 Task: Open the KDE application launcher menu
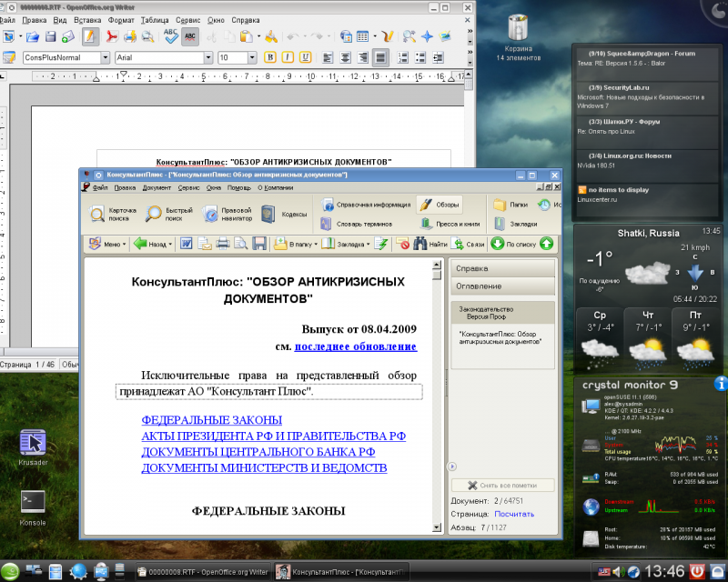pyautogui.click(x=10, y=571)
